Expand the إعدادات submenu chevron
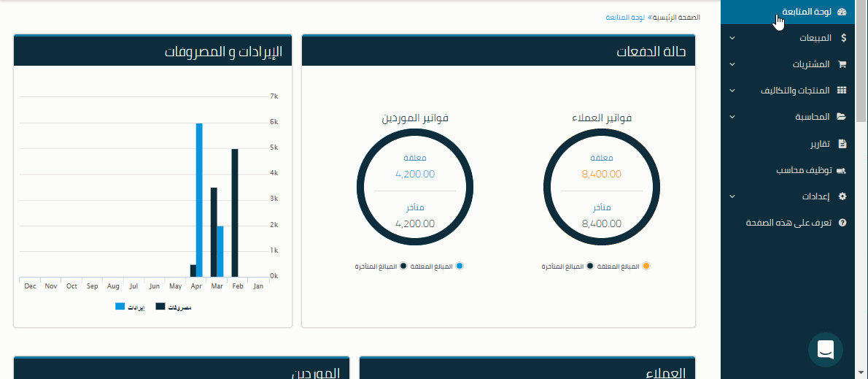868x379 pixels. coord(732,196)
